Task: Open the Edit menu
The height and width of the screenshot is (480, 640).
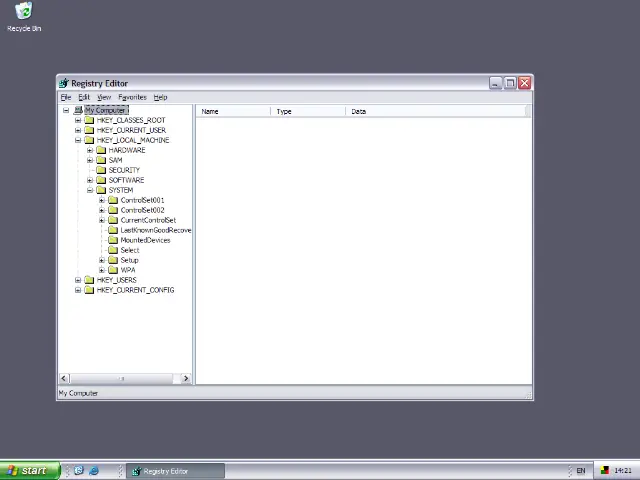Action: coord(84,97)
